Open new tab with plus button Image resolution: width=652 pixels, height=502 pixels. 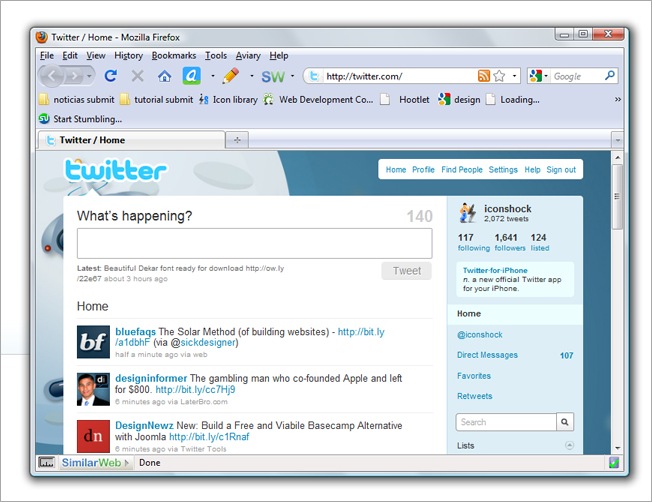[237, 140]
